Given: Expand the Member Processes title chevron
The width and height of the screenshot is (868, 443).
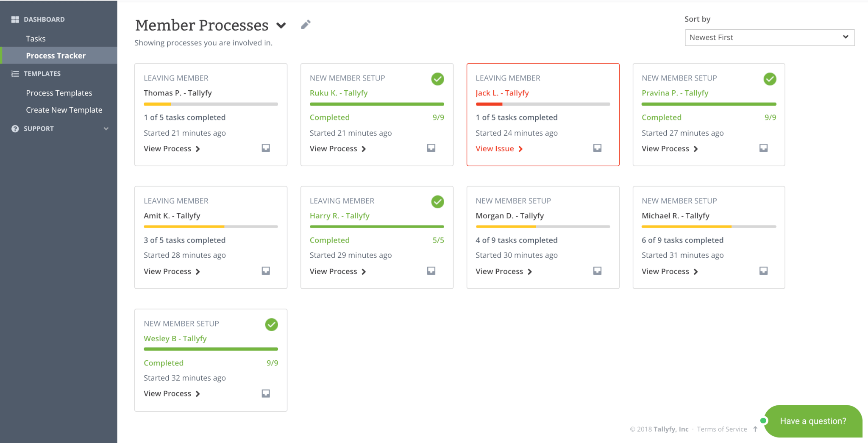Looking at the screenshot, I should pyautogui.click(x=281, y=25).
